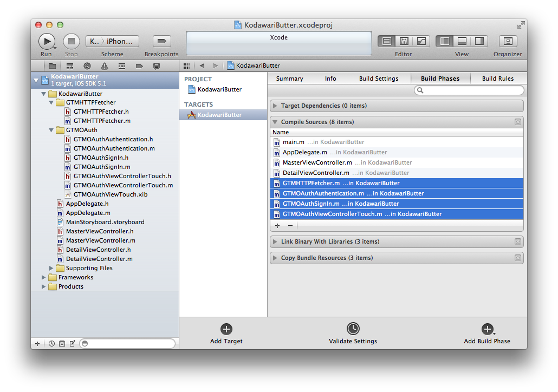Expand the Frameworks folder
The image size is (558, 392).
click(43, 277)
